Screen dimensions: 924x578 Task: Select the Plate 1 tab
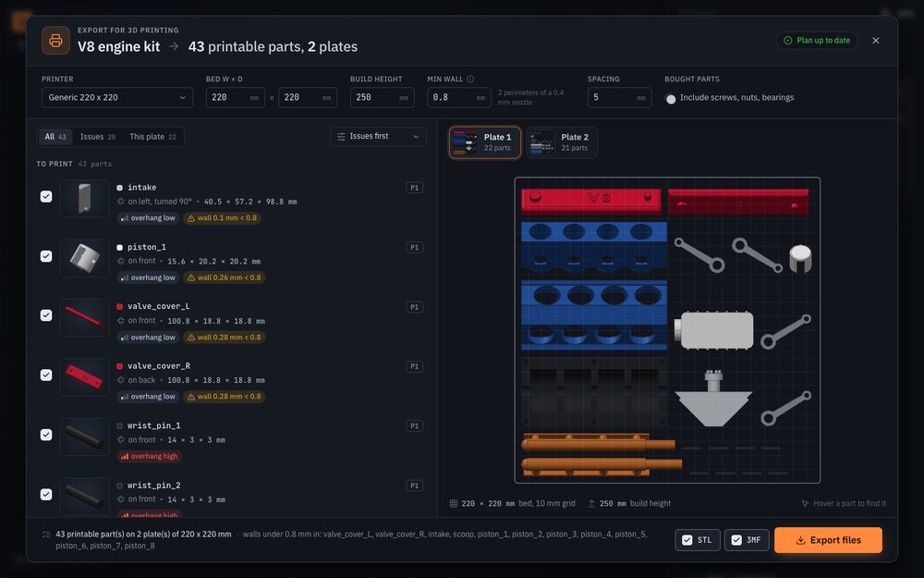tap(485, 142)
